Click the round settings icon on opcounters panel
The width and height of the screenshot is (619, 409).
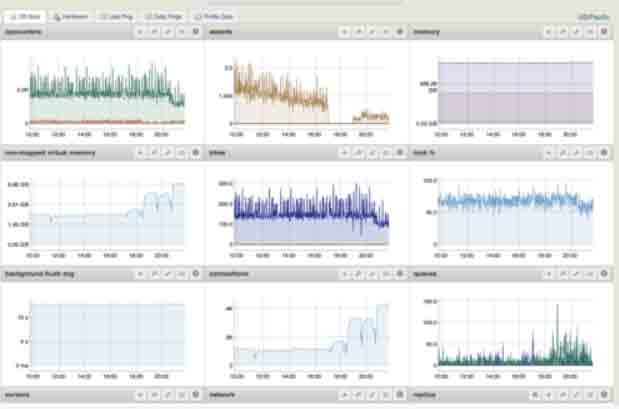pyautogui.click(x=195, y=32)
